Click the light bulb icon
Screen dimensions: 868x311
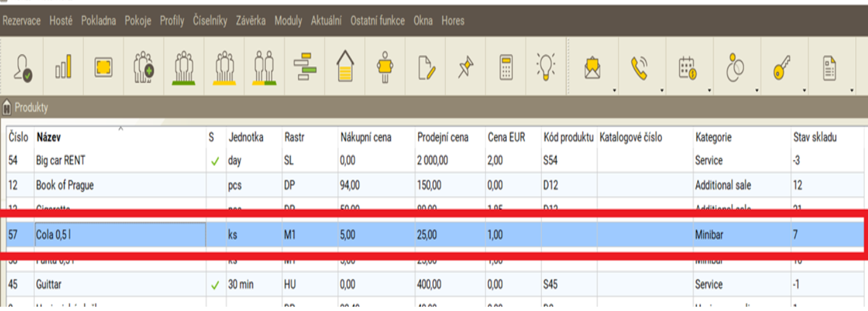pyautogui.click(x=546, y=67)
